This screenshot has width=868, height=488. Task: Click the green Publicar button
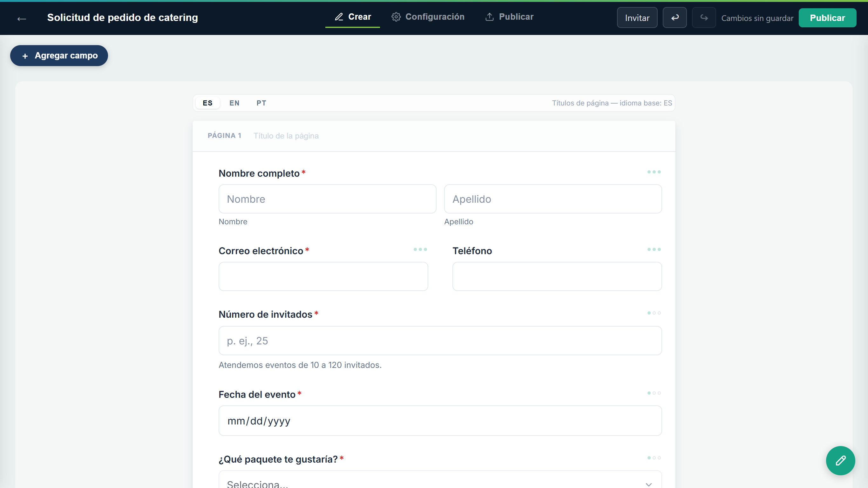[827, 18]
